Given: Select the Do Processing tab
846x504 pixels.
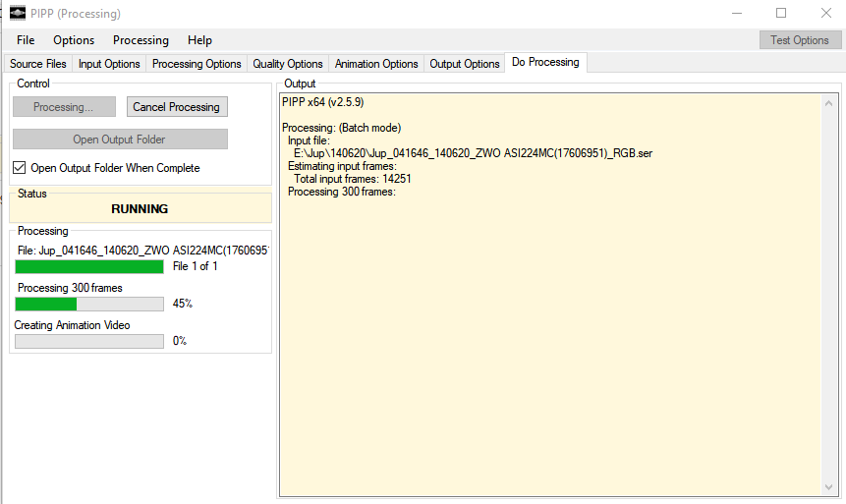Looking at the screenshot, I should 545,62.
